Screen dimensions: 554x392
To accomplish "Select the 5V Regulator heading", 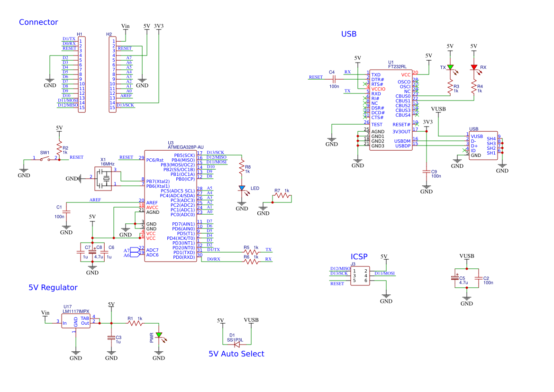I will tap(53, 287).
